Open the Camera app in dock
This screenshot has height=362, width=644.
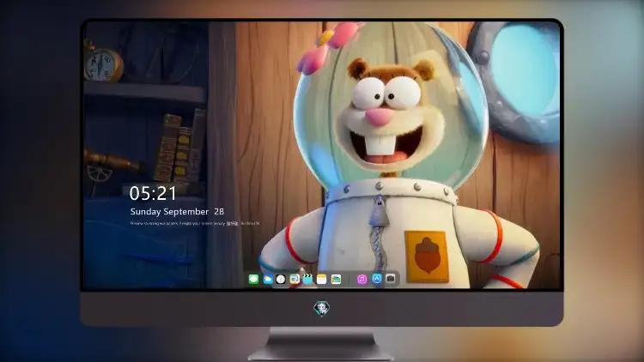[390, 280]
